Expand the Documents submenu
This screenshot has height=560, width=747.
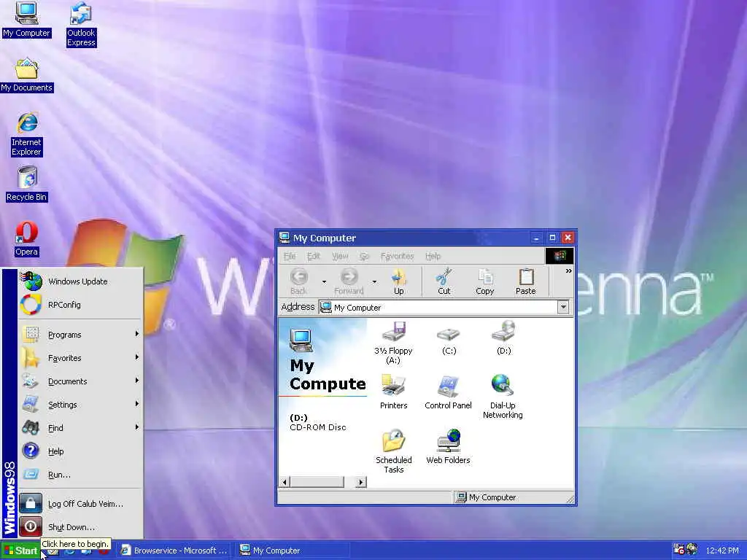coord(80,381)
